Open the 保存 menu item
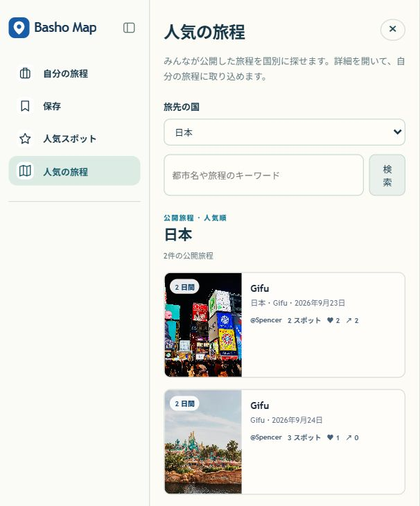 coord(75,106)
